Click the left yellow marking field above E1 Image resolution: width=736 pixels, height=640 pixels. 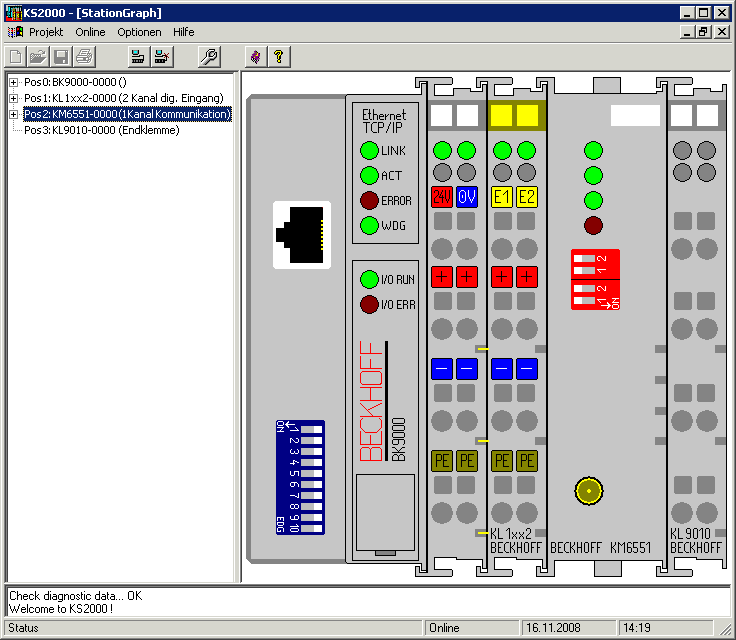501,116
